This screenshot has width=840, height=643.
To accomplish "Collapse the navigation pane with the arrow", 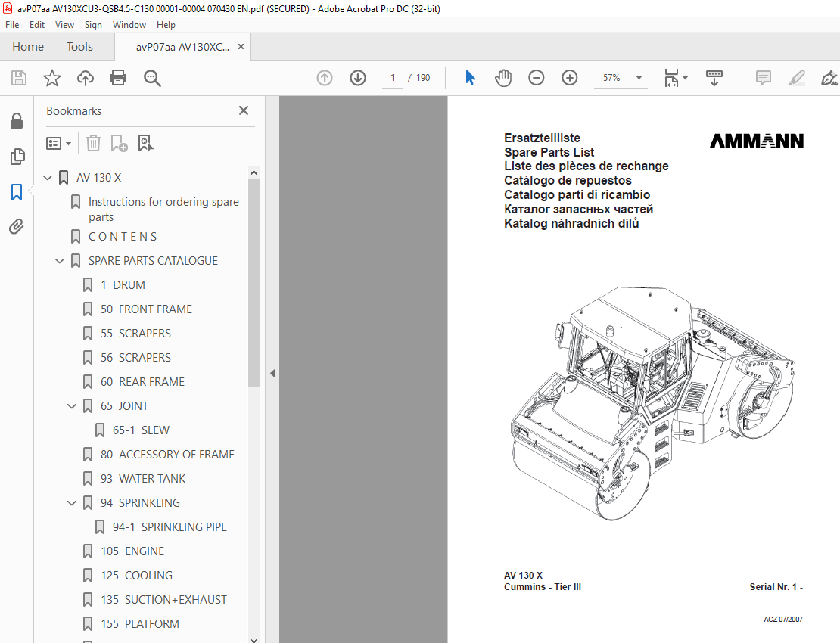I will tap(272, 373).
